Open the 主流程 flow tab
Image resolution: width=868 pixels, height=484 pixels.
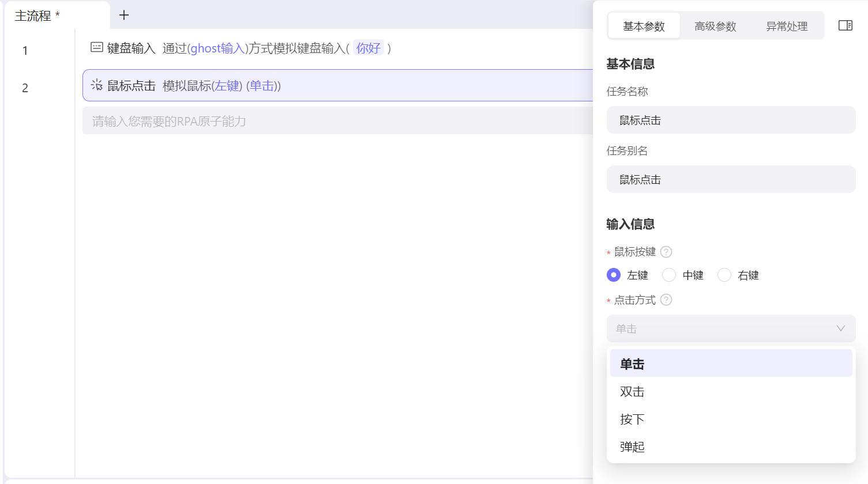(33, 16)
